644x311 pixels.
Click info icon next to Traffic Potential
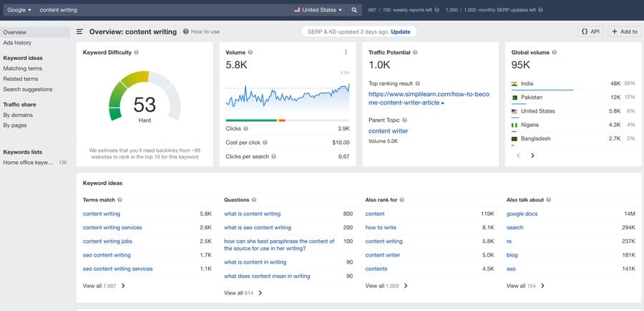(x=415, y=52)
